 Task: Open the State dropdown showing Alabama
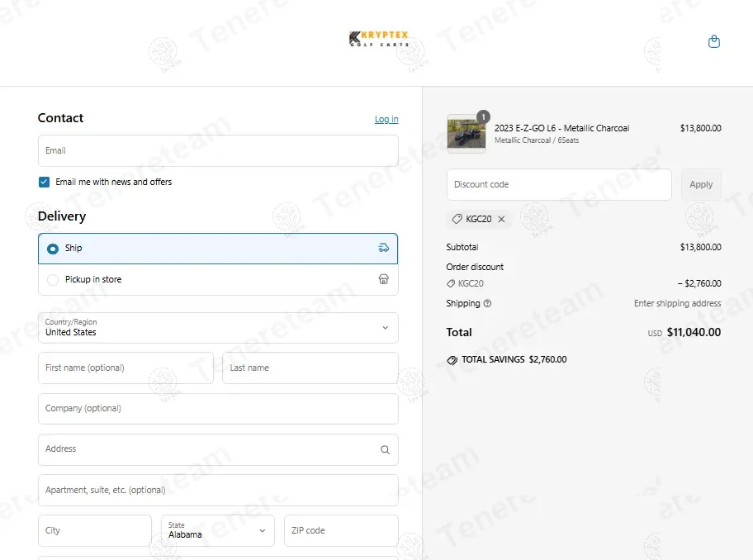click(x=218, y=530)
